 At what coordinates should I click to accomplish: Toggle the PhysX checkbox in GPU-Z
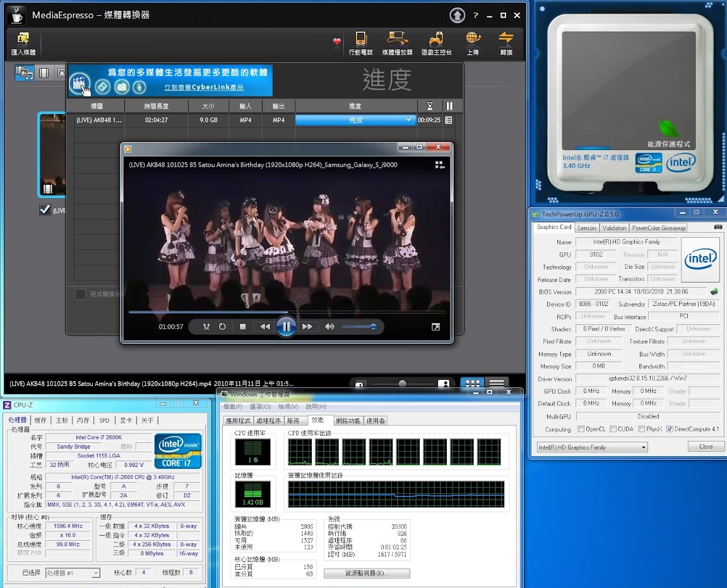(x=641, y=429)
